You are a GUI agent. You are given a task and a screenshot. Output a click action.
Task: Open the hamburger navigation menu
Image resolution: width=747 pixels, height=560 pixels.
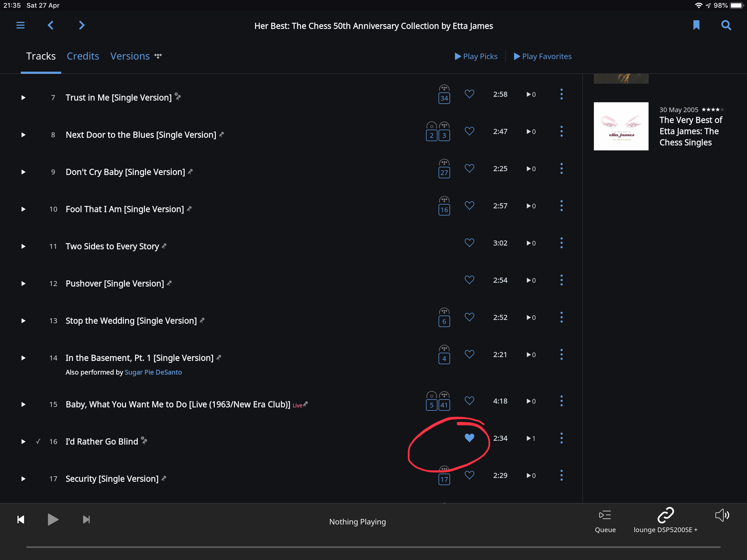(20, 25)
